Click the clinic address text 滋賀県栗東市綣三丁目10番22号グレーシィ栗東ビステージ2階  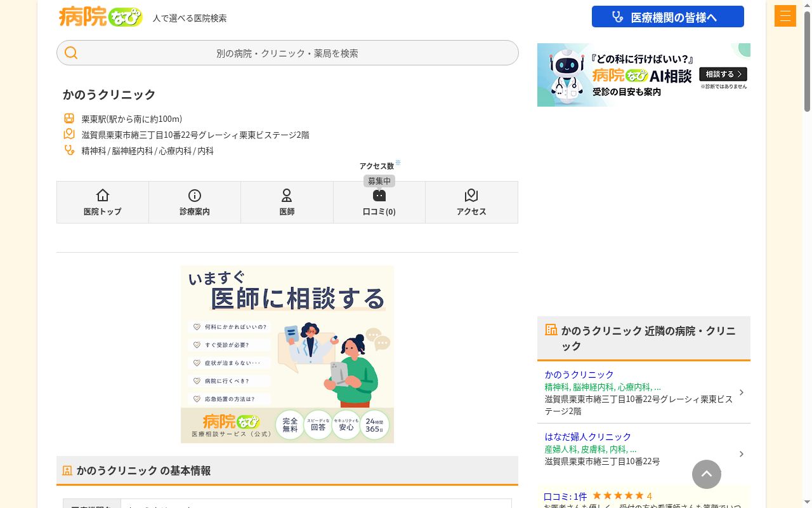click(195, 135)
